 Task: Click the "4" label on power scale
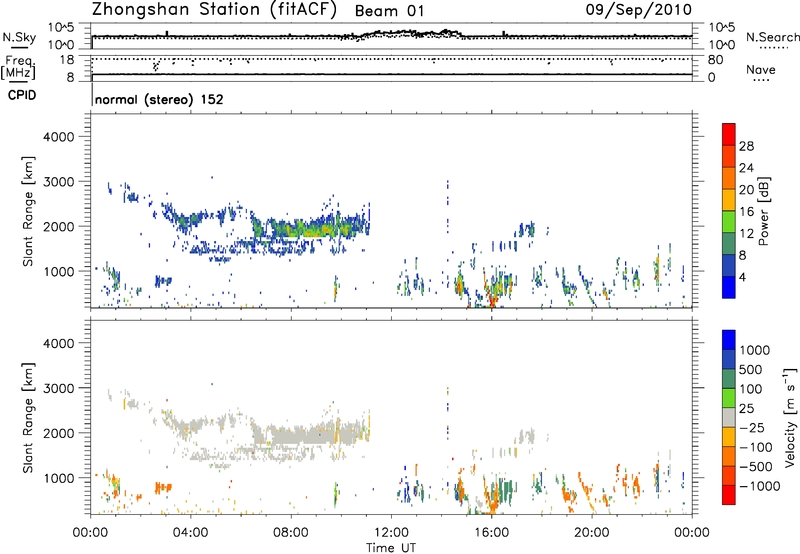(x=743, y=277)
